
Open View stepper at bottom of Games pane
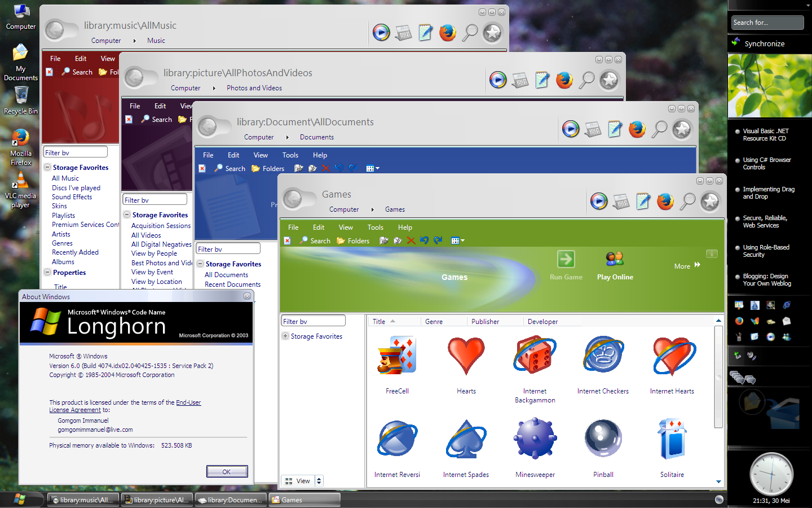pyautogui.click(x=319, y=481)
